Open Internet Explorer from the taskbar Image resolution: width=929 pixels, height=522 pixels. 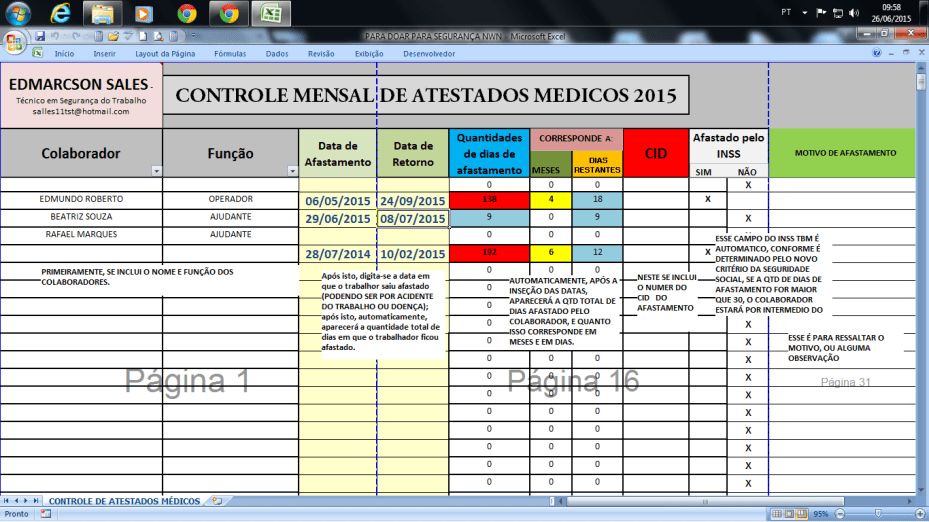coord(60,13)
